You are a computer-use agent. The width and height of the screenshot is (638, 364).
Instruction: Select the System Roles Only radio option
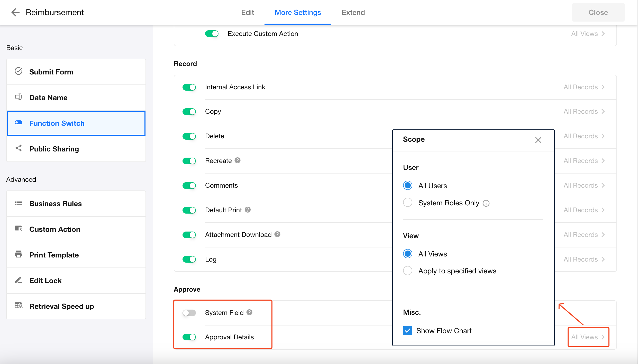pos(408,203)
